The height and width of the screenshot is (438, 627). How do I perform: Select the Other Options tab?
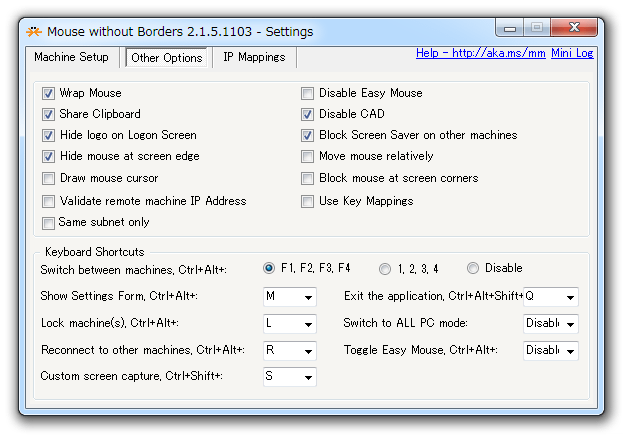click(167, 58)
